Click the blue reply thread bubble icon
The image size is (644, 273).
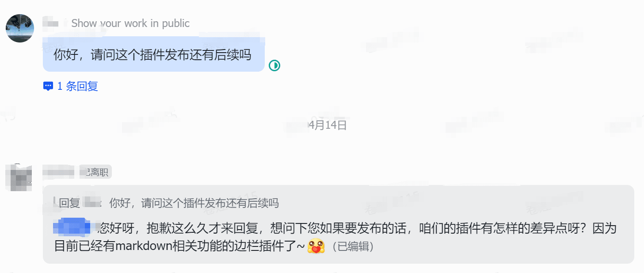pos(48,86)
